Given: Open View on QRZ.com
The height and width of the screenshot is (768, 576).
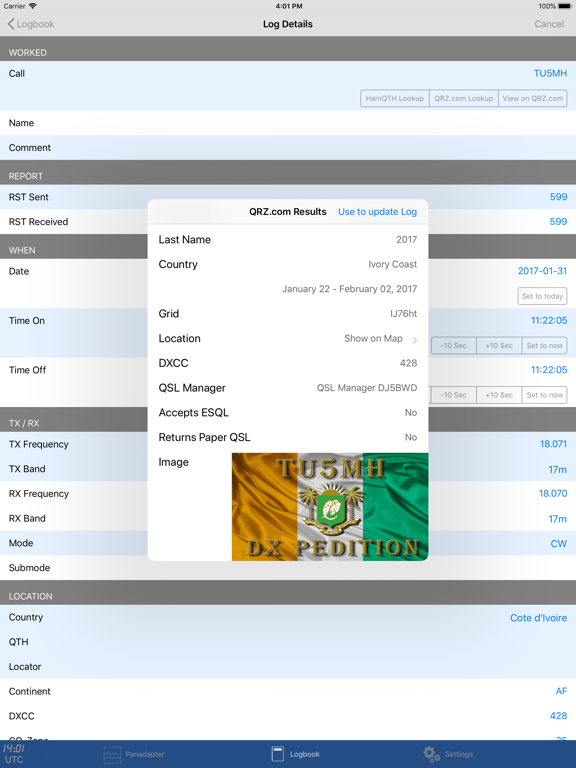Looking at the screenshot, I should click(x=533, y=98).
